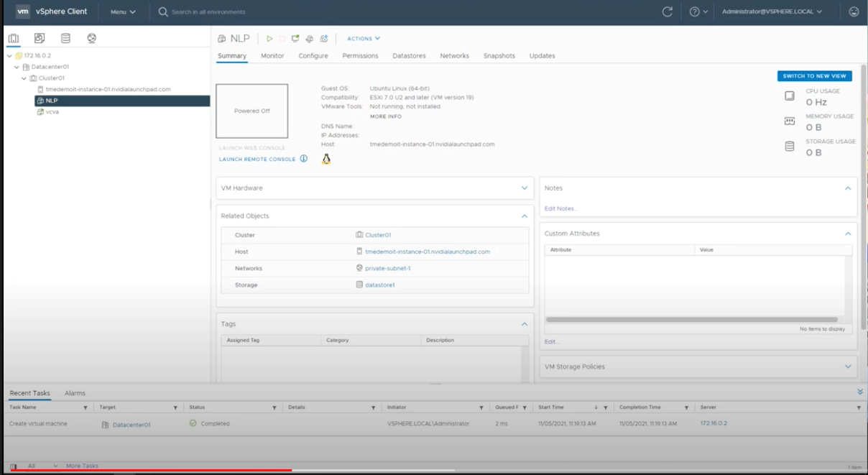
Task: Power on the NLP virtual machine
Action: tap(269, 39)
